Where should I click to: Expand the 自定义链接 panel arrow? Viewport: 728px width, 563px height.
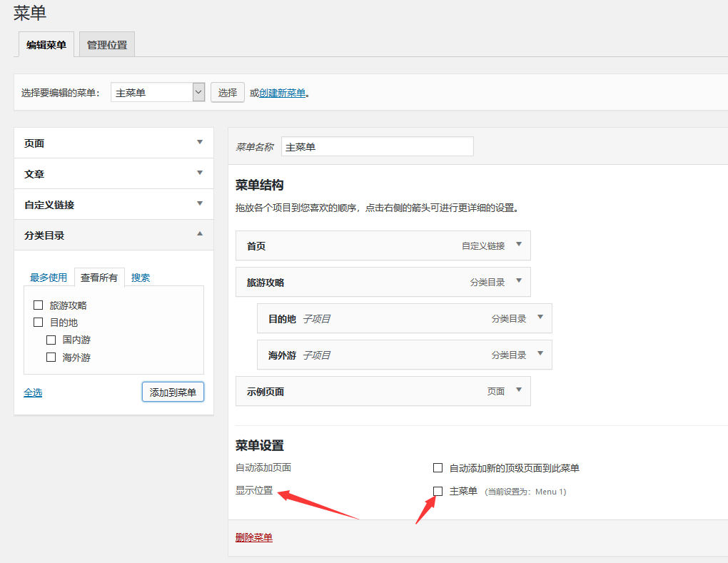tap(200, 204)
